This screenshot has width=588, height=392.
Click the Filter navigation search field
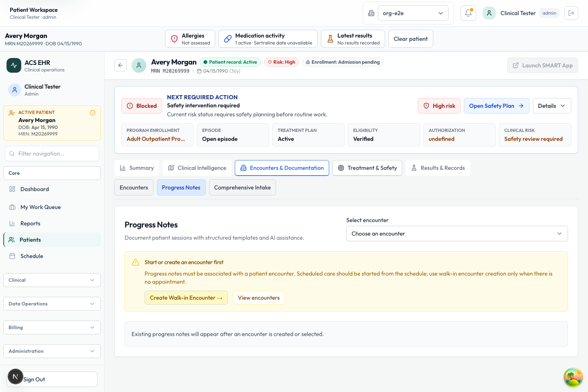point(52,154)
